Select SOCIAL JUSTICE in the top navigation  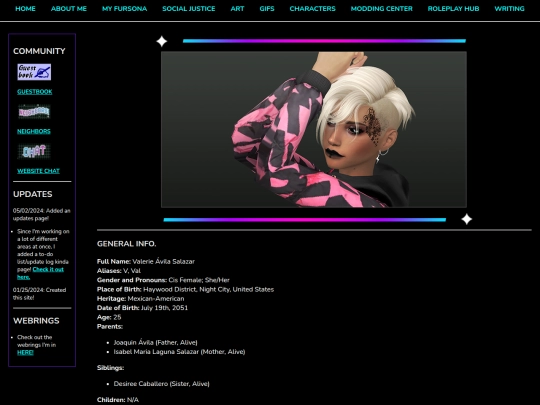[188, 9]
